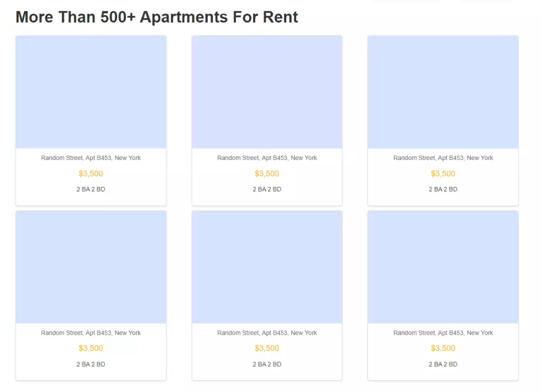Click the address in the bottom-left card
The width and height of the screenshot is (542, 392).
[x=91, y=333]
